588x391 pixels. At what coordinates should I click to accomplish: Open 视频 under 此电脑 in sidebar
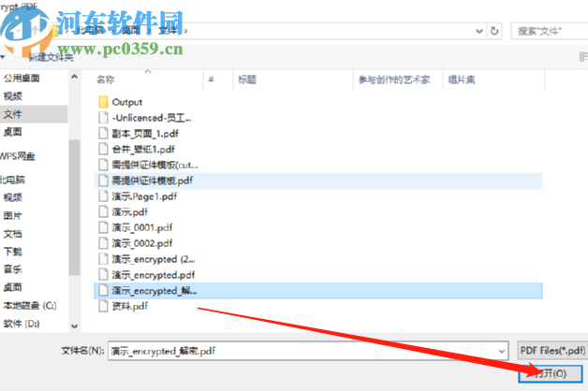pyautogui.click(x=13, y=197)
